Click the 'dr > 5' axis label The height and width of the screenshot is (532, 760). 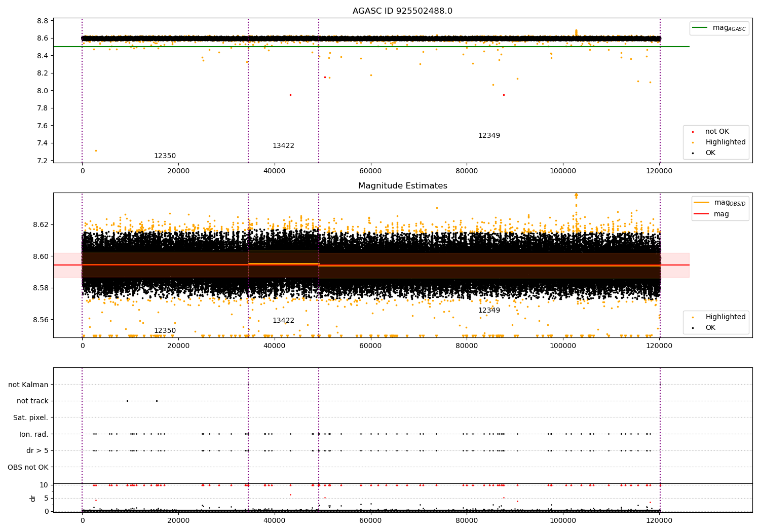pos(37,451)
